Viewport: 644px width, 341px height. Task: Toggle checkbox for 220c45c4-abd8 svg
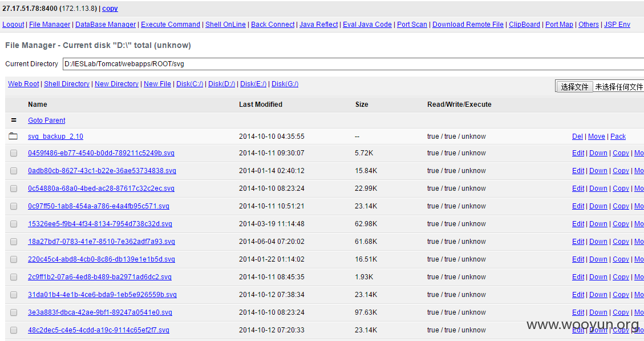pos(14,259)
